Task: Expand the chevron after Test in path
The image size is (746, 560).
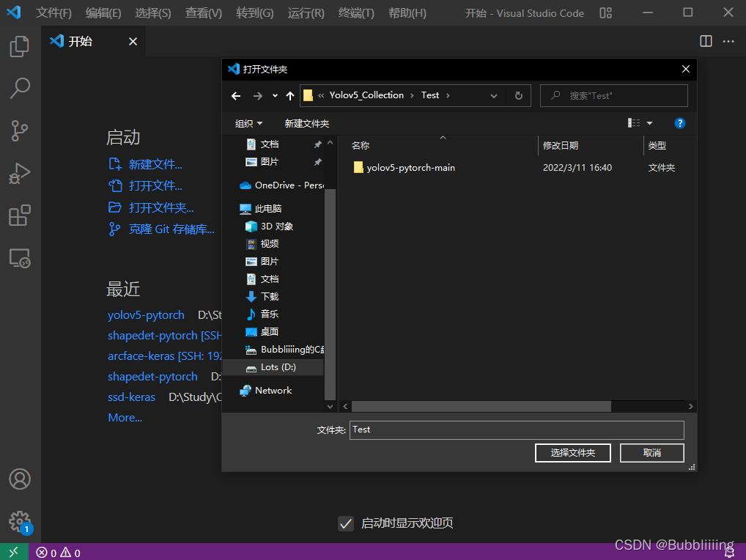Action: 448,95
